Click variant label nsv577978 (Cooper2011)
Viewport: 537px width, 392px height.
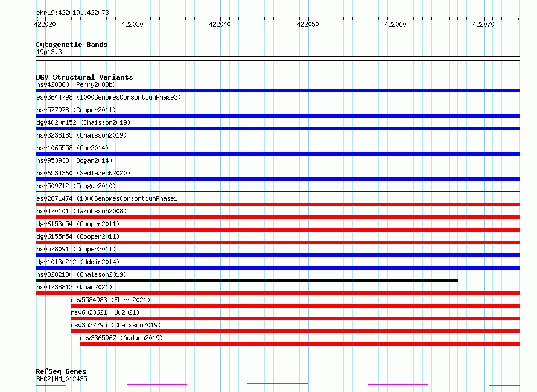tap(76, 110)
